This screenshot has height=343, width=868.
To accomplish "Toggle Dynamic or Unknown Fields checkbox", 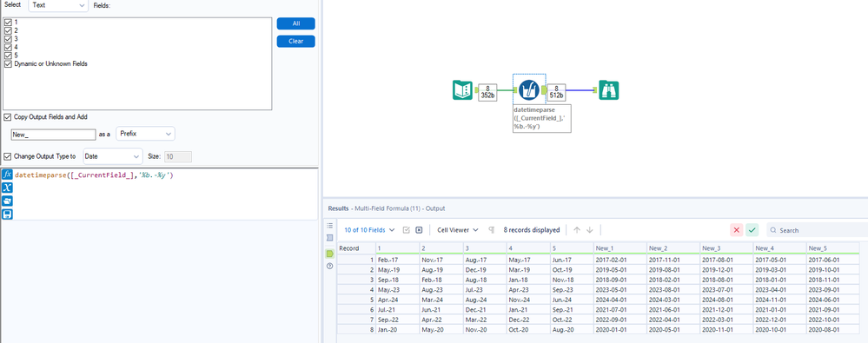I will pos(8,63).
